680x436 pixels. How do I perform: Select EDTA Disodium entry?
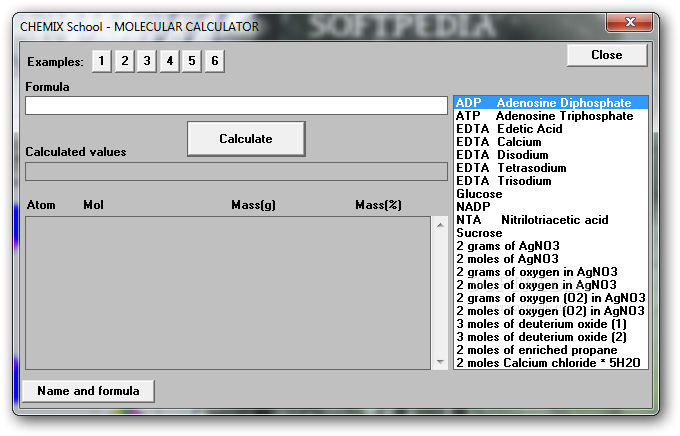pos(551,155)
